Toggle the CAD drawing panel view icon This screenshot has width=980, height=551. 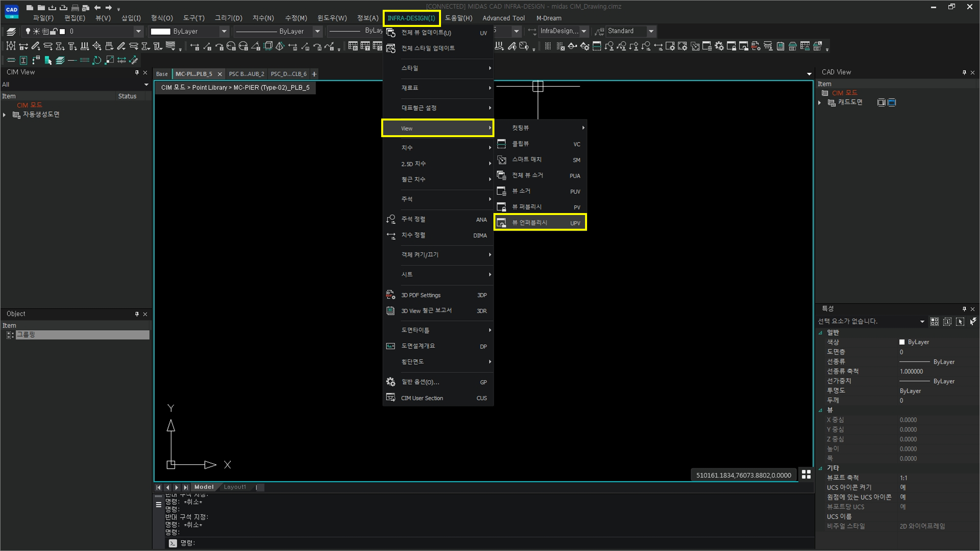click(881, 102)
